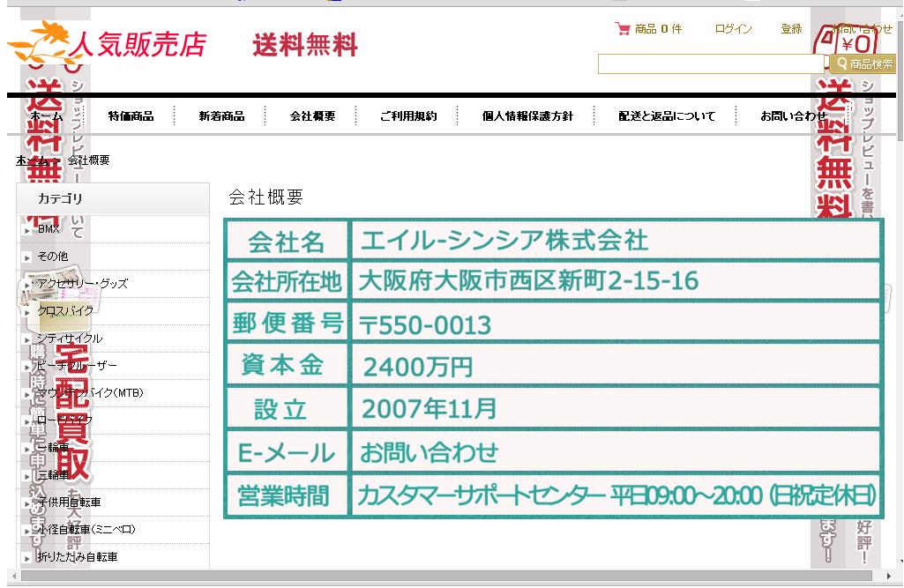Open the 商品 0 件 cart link

(658, 29)
